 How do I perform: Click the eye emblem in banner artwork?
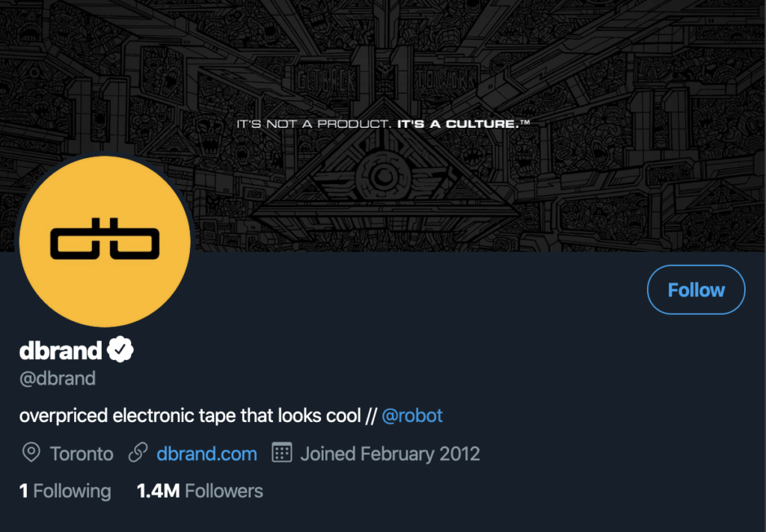click(x=384, y=177)
